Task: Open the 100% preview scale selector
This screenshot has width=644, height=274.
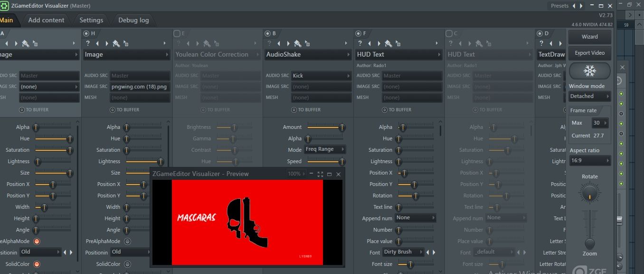Action: click(x=297, y=174)
